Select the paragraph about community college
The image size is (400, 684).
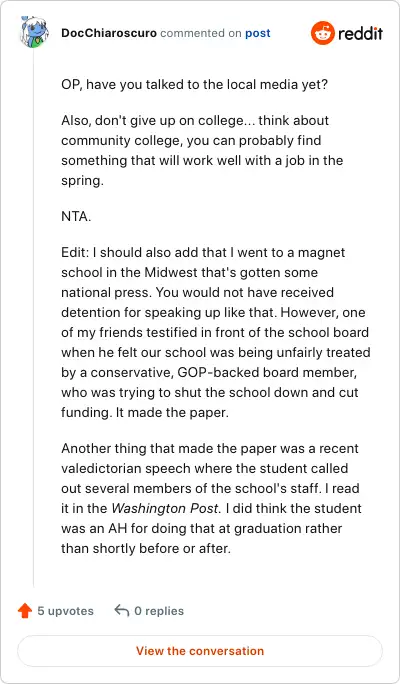tap(202, 150)
